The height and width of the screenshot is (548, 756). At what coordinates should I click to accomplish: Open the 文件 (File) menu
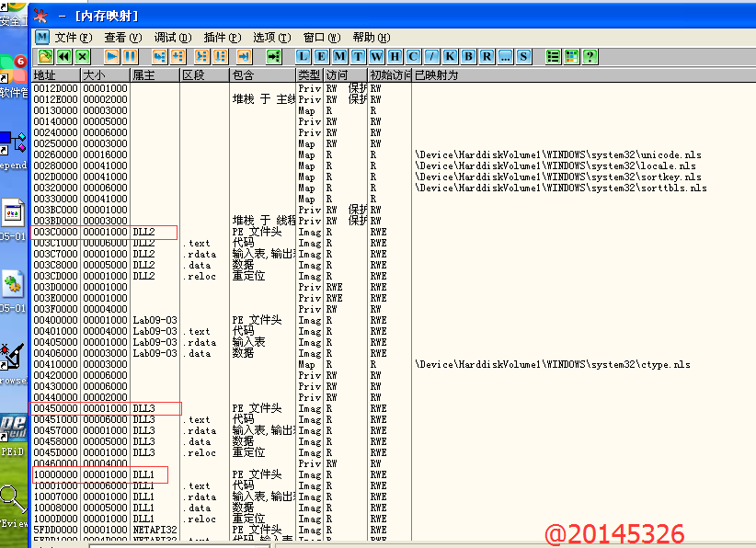coord(73,38)
